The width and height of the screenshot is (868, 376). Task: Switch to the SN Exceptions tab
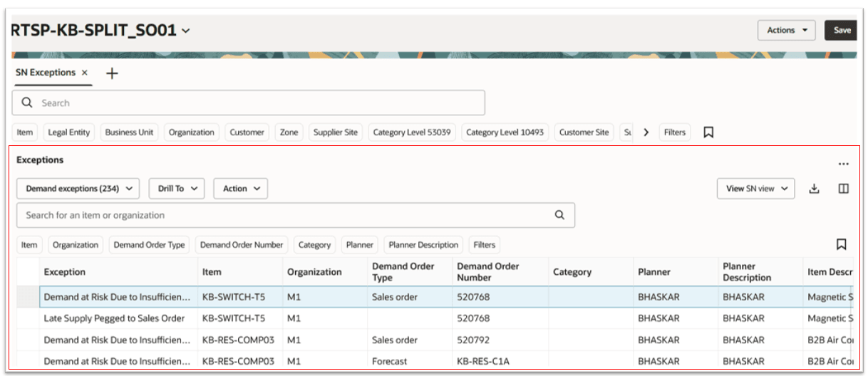point(46,73)
